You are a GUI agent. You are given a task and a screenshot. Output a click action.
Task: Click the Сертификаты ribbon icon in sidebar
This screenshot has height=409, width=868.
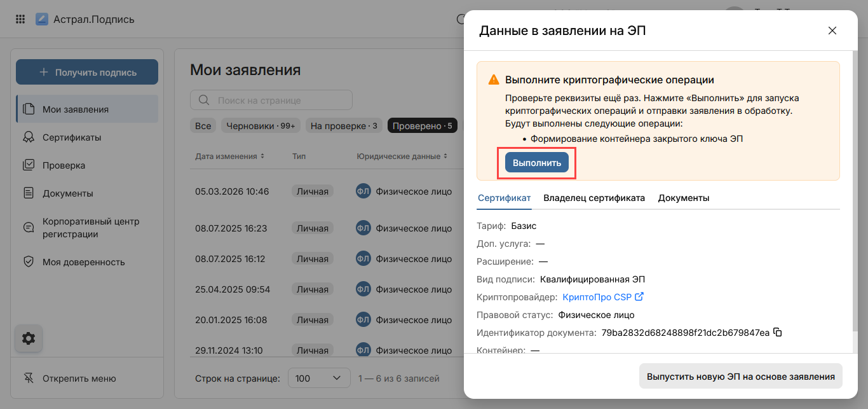(x=29, y=137)
